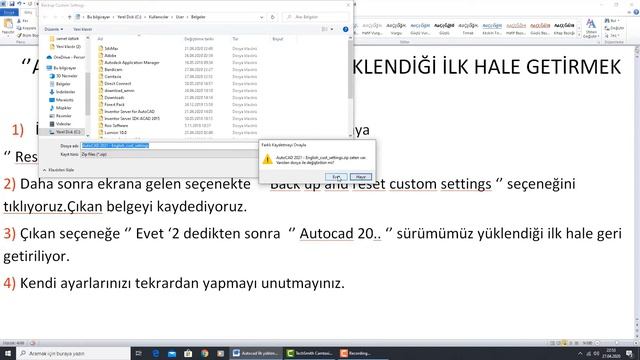Sort files by Değiştirme tarihi column
Screen dimensions: 640x360
pyautogui.click(x=199, y=39)
